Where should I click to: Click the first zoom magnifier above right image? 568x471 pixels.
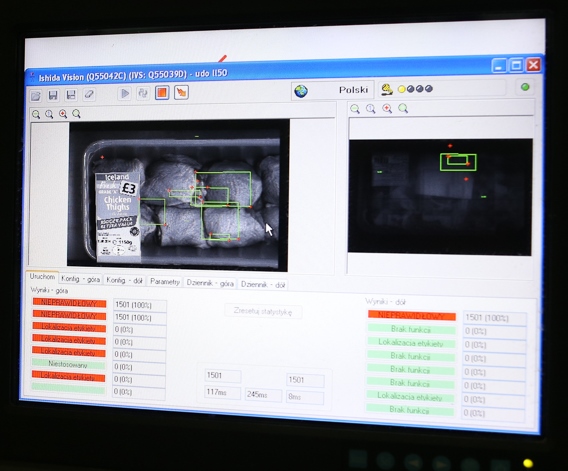pyautogui.click(x=355, y=109)
